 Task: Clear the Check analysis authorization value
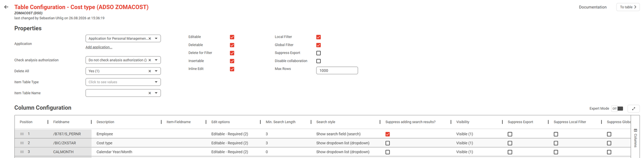coord(150,60)
